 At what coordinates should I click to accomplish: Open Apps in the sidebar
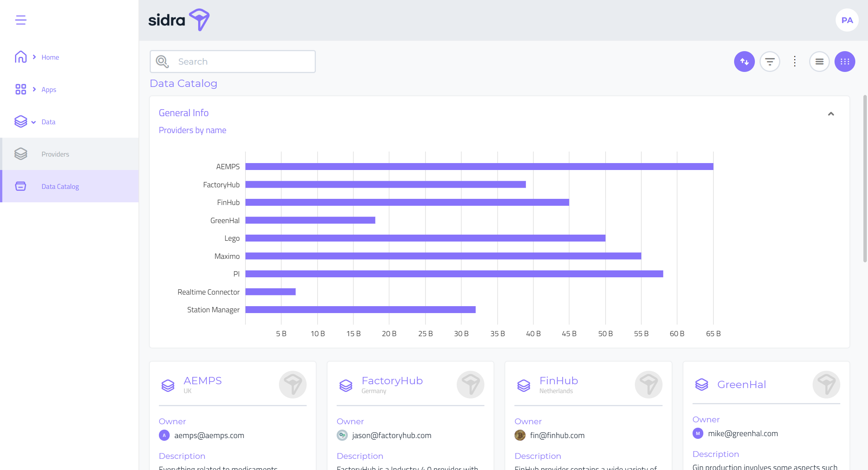click(49, 90)
